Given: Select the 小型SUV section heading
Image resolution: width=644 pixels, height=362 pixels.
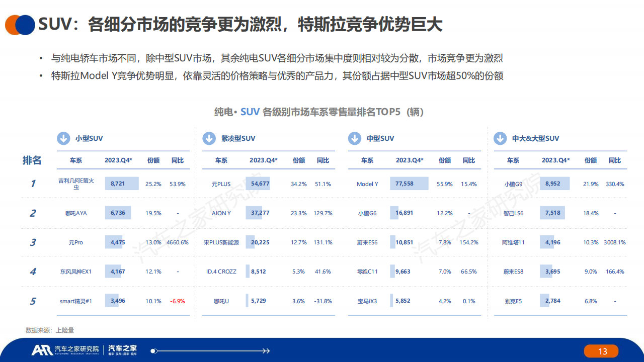Looking at the screenshot, I should [x=89, y=138].
